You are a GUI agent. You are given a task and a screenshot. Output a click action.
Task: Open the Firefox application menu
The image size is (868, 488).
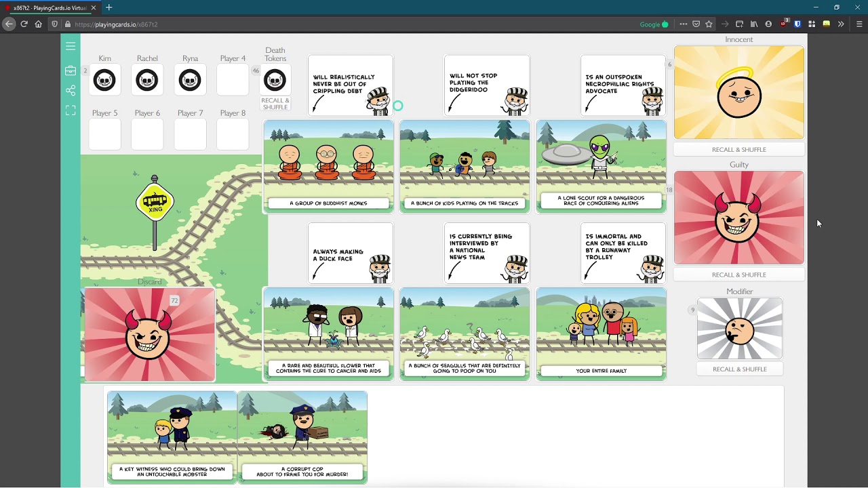coord(859,24)
